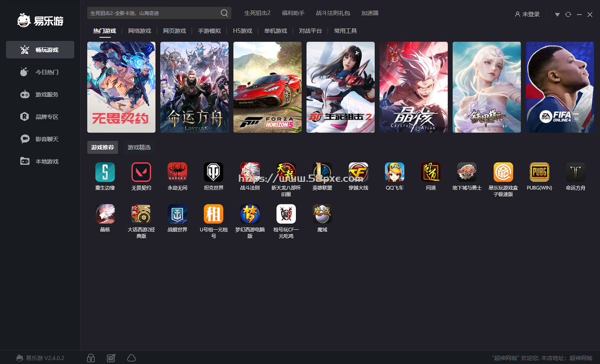This screenshot has height=364, width=600.
Task: Open the 永劫无间 NARAKA icon
Action: 177,172
